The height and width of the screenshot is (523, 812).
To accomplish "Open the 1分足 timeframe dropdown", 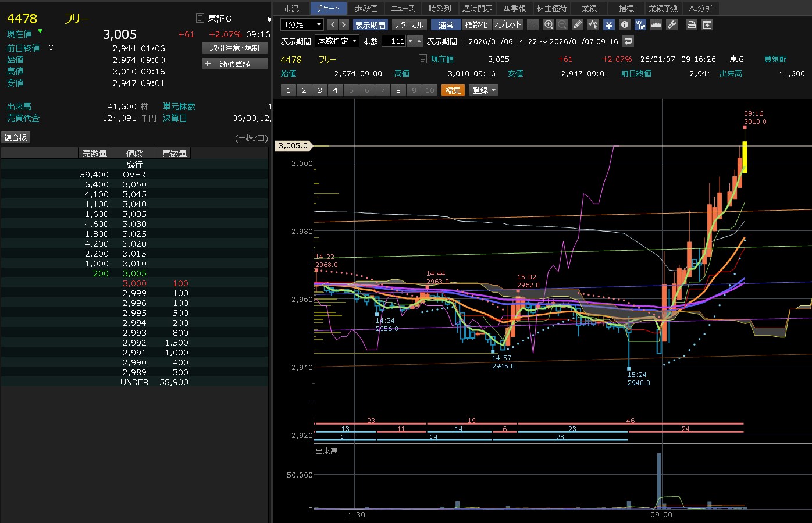I will (302, 24).
